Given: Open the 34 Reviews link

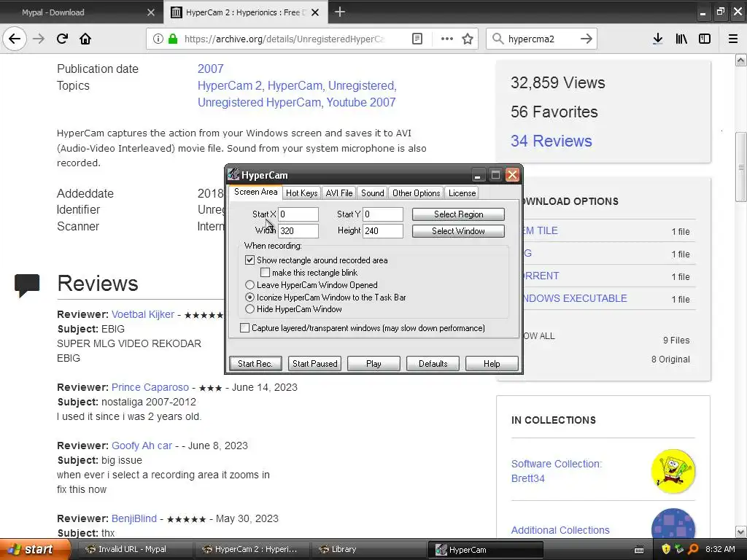Looking at the screenshot, I should pyautogui.click(x=551, y=141).
